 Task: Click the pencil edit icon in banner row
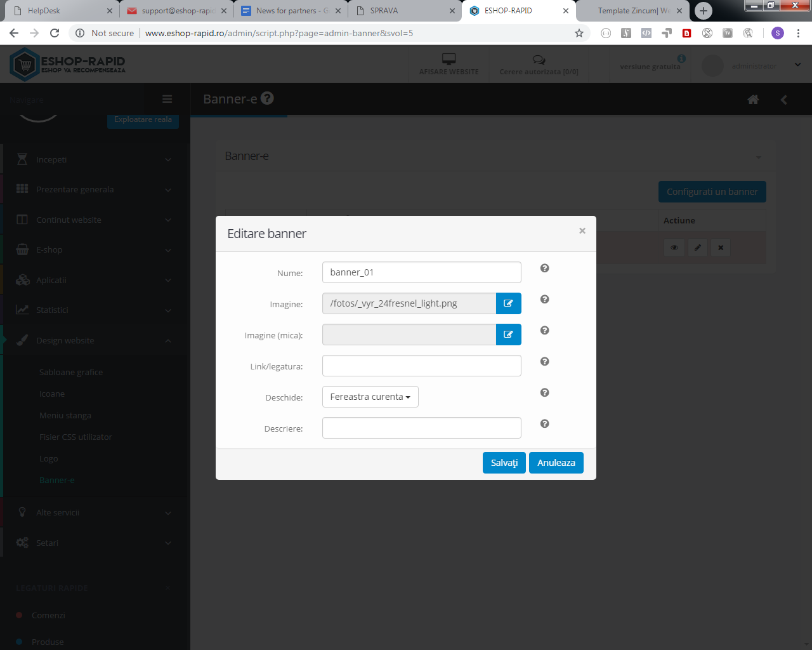coord(698,248)
